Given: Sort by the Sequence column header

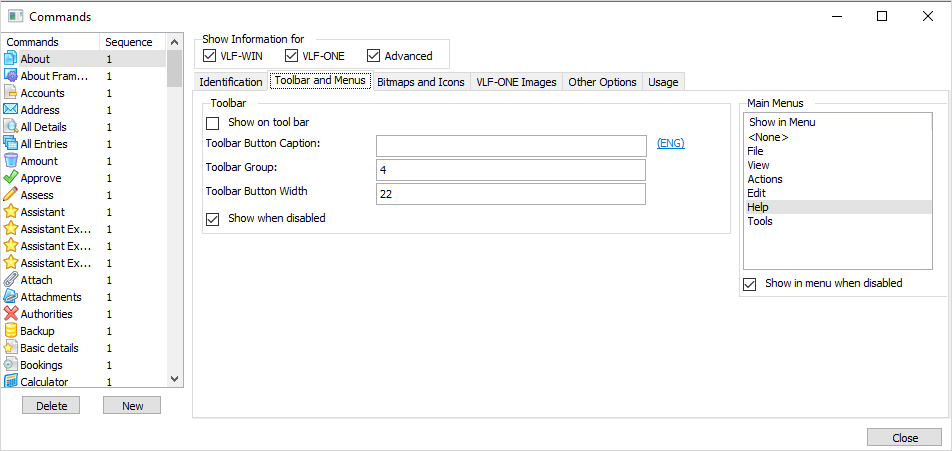Looking at the screenshot, I should (129, 42).
